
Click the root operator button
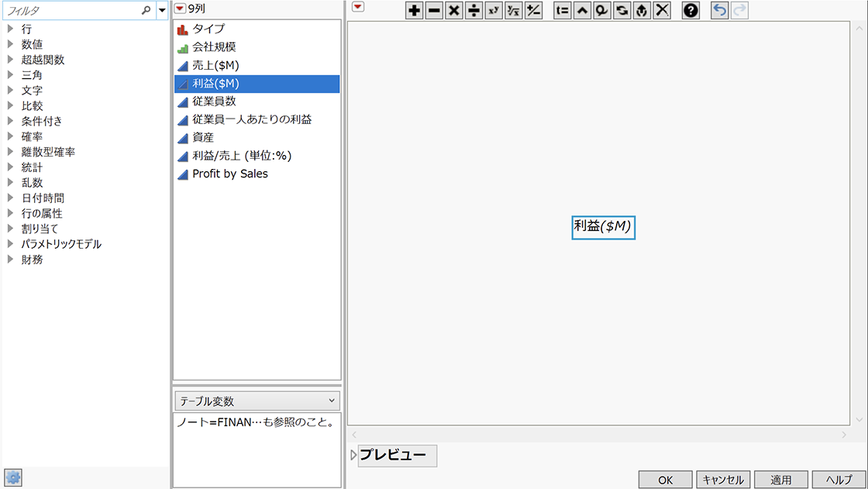click(514, 11)
